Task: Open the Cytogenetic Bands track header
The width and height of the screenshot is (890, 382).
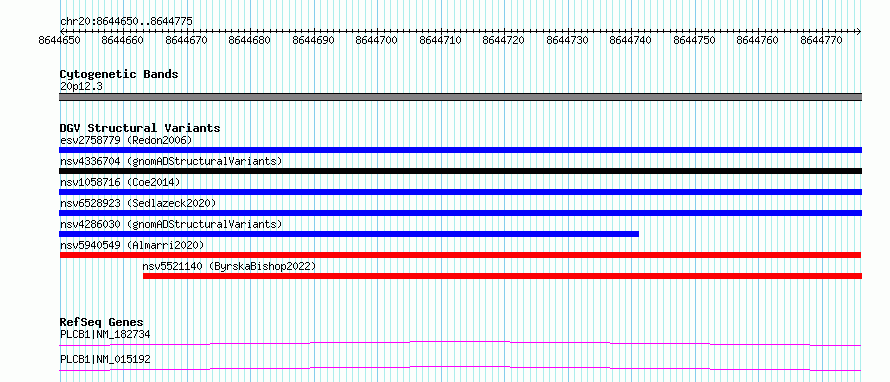Action: point(119,74)
